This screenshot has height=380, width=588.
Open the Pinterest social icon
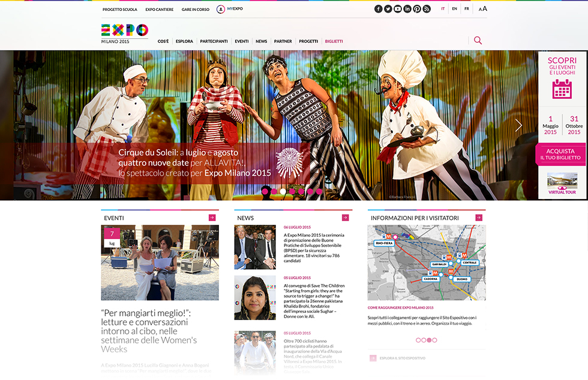(417, 9)
